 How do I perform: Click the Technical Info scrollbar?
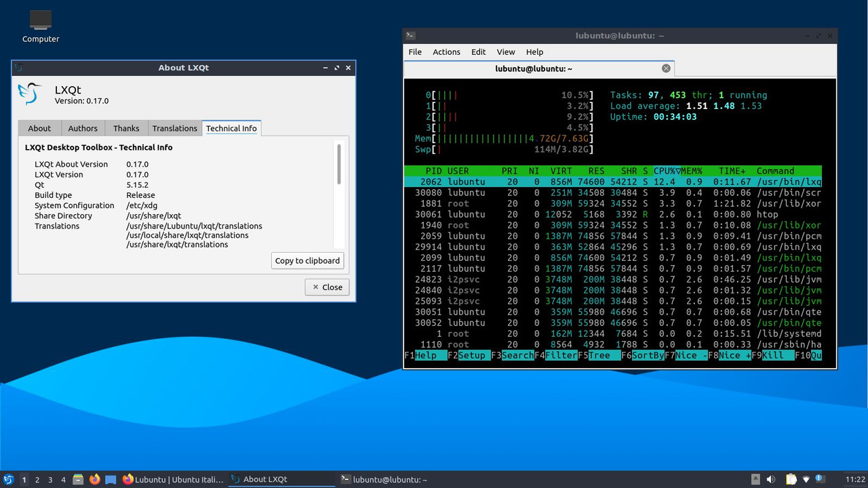(339, 164)
